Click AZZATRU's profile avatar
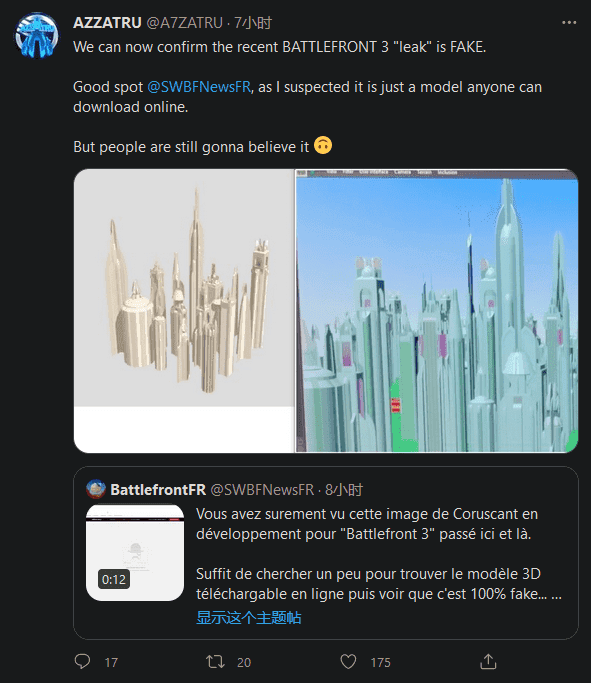Viewport: 591px width, 683px height. [37, 36]
